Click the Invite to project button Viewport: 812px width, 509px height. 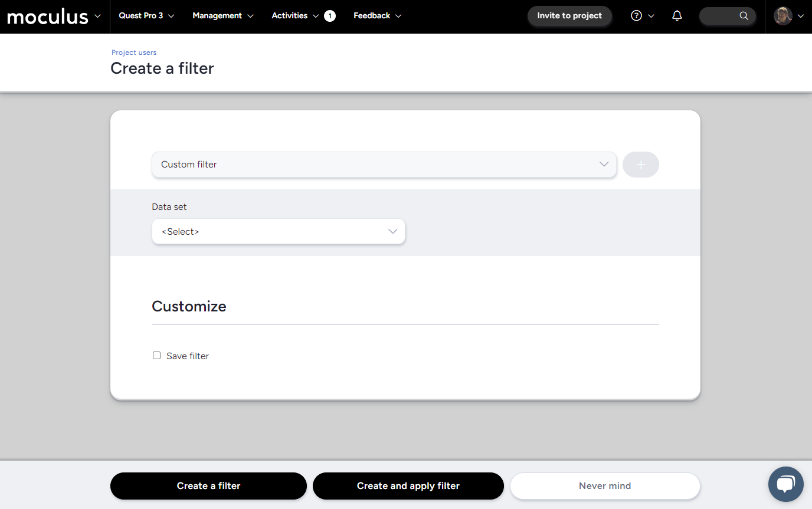click(x=569, y=16)
